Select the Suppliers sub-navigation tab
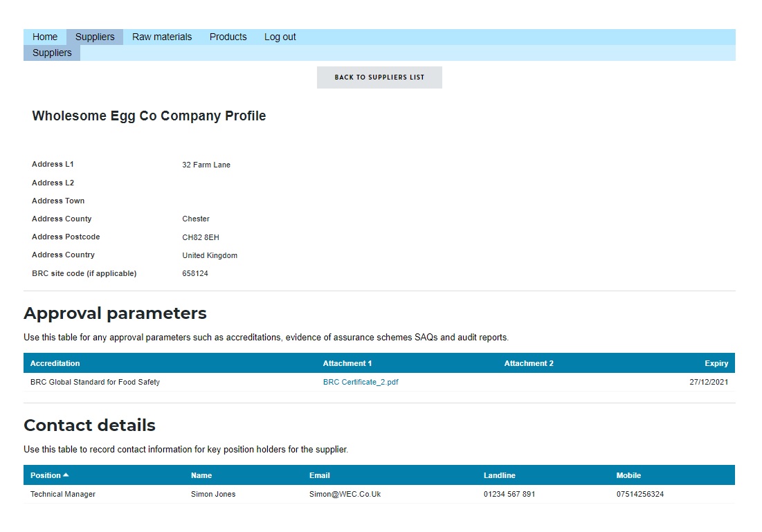The width and height of the screenshot is (762, 532). 52,53
